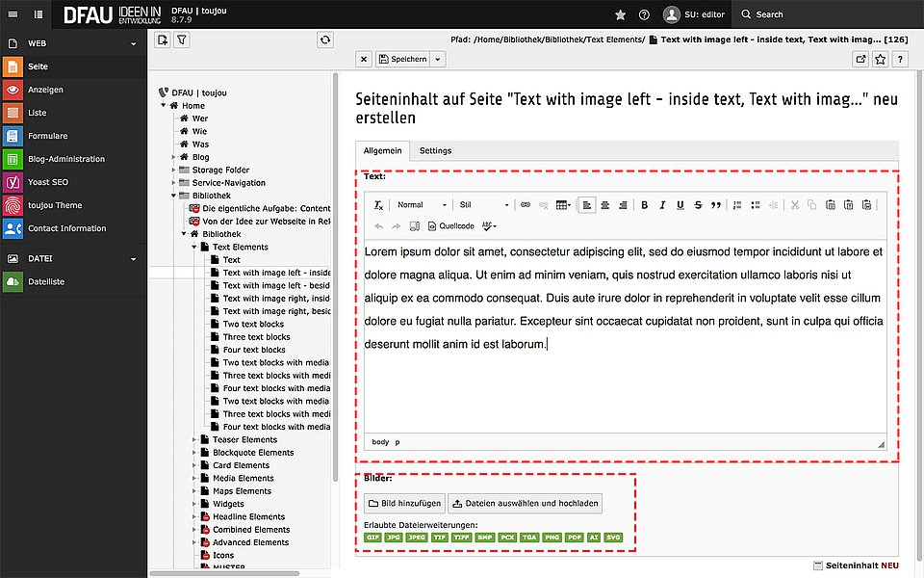Collapse the Bibliothek folder in tree

pos(173,196)
